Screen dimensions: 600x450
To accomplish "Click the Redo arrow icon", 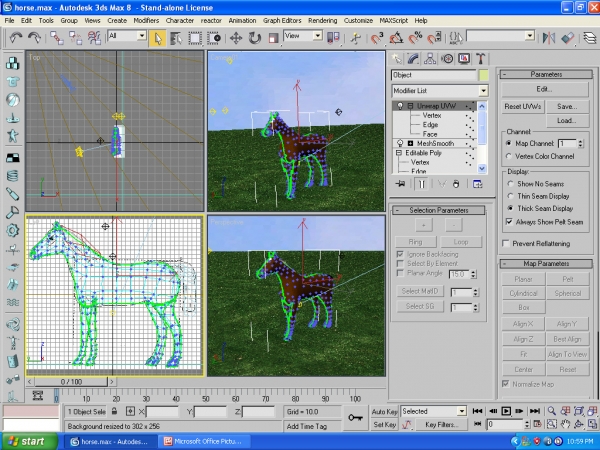I will coord(34,38).
